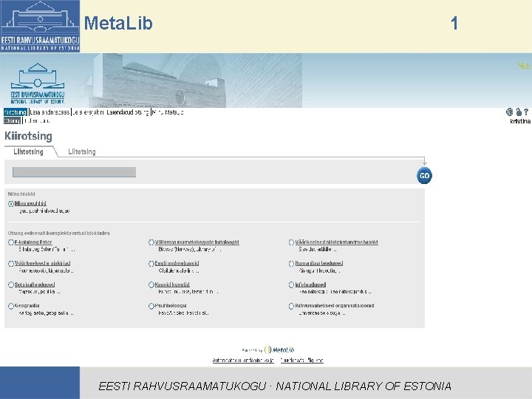Open Leia andmebaas in the navigation bar
This screenshot has height=399, width=532.
click(x=50, y=112)
